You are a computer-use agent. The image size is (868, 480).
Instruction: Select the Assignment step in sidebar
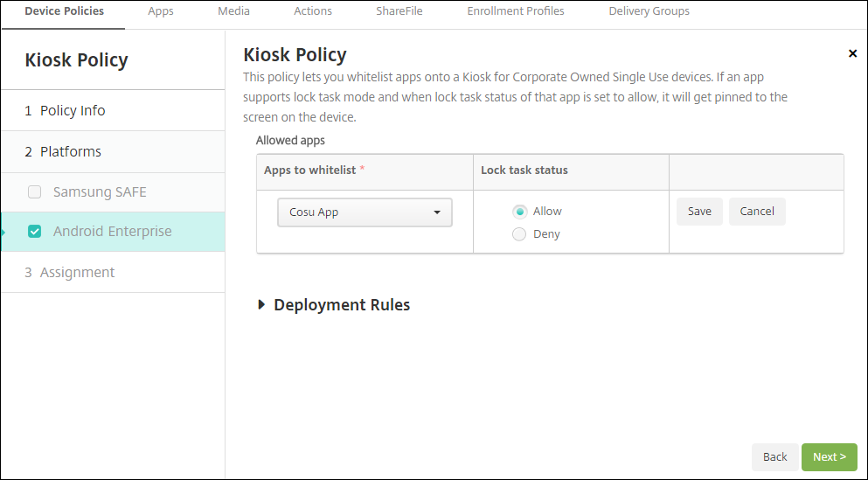[x=77, y=273]
